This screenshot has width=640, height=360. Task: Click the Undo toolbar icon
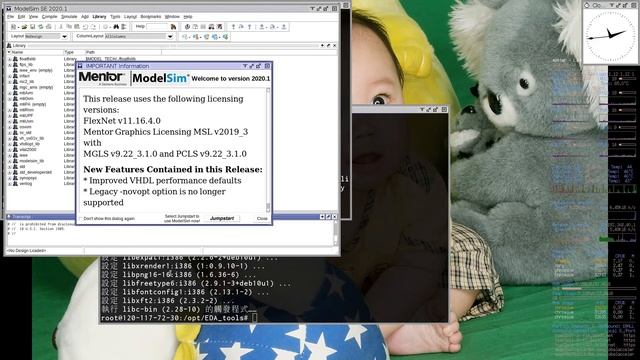coord(85,27)
